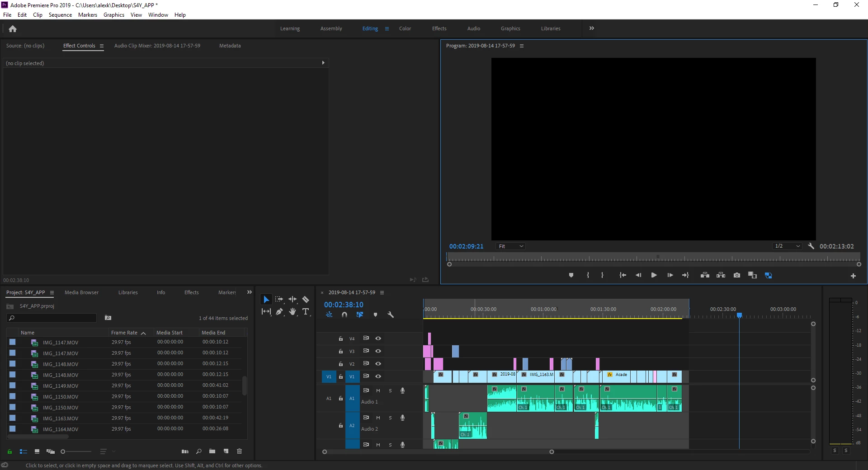The width and height of the screenshot is (868, 470).
Task: Step forward one frame in Program monitor
Action: (670, 275)
